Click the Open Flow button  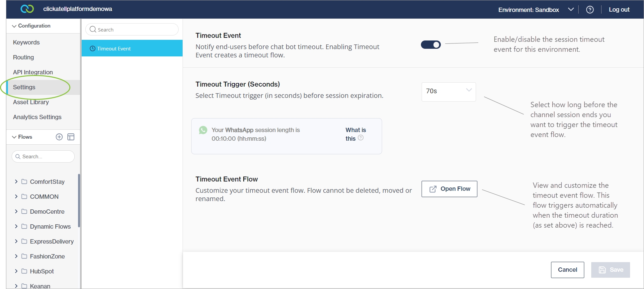[449, 189]
